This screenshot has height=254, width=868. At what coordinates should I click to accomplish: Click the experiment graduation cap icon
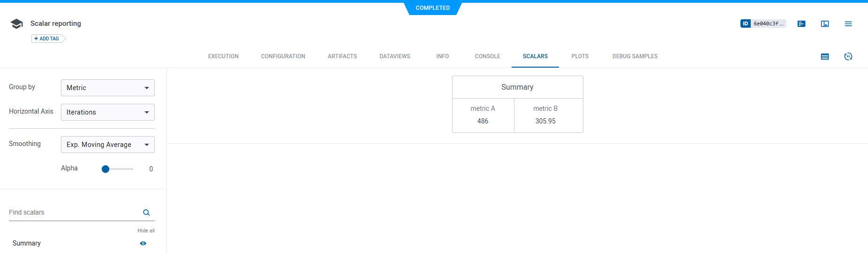pyautogui.click(x=16, y=24)
